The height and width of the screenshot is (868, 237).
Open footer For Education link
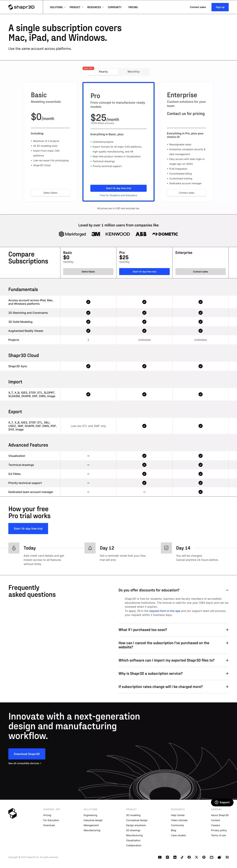51,820
